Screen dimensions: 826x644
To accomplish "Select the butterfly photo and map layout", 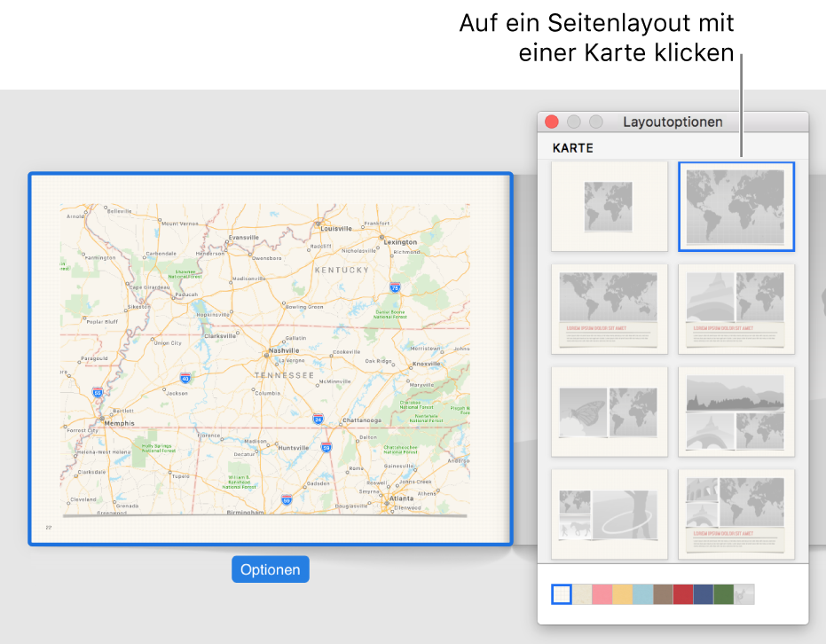I will pos(610,412).
